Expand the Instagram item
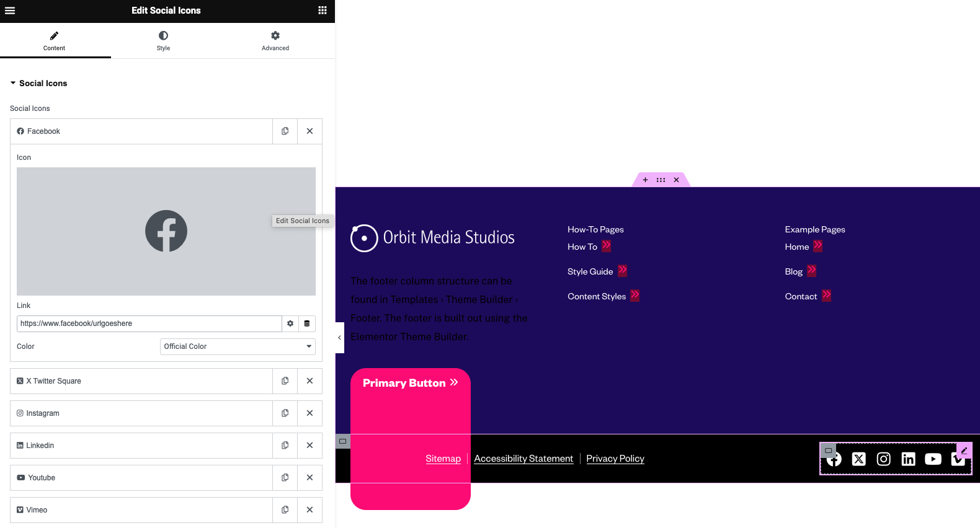This screenshot has width=980, height=528. [x=141, y=413]
